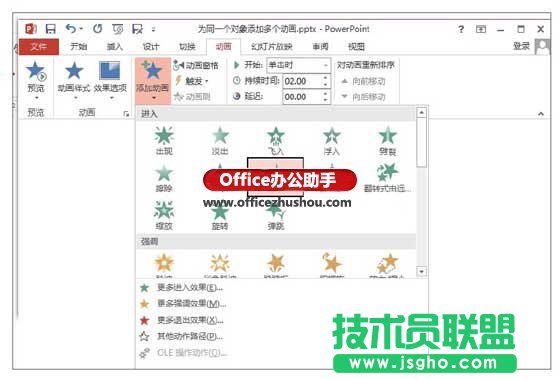The image size is (560, 379).
Task: Click the Redo/Repeat icon
Action: pyautogui.click(x=98, y=28)
